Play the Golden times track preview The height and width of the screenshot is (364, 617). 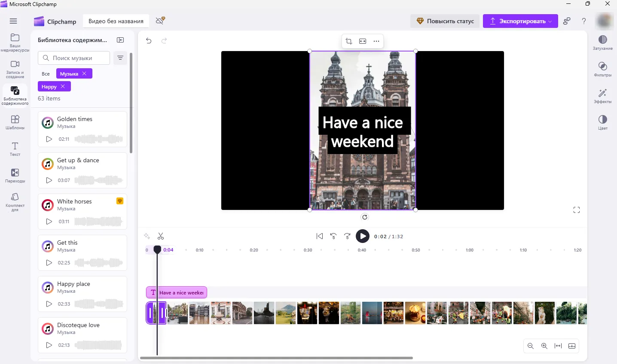(49, 139)
